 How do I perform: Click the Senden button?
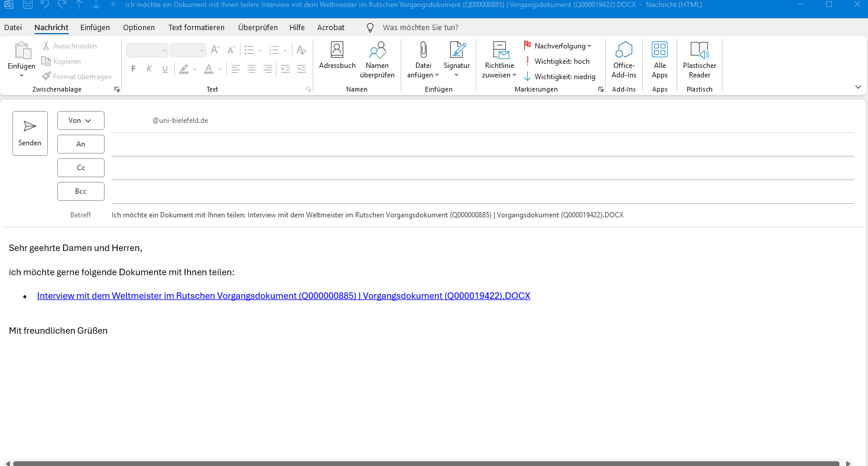click(x=30, y=133)
